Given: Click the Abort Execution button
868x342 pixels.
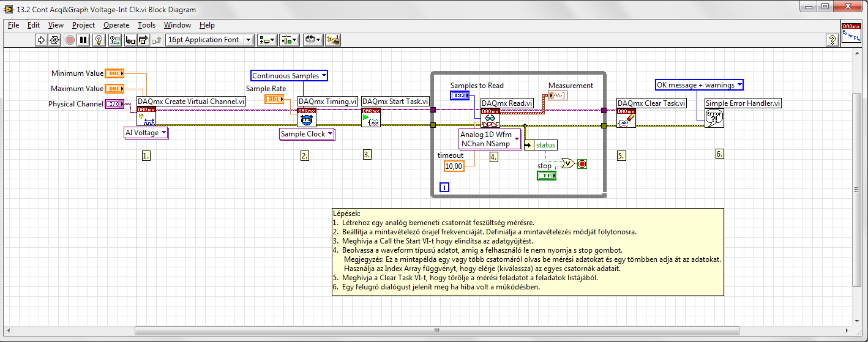Looking at the screenshot, I should (70, 40).
